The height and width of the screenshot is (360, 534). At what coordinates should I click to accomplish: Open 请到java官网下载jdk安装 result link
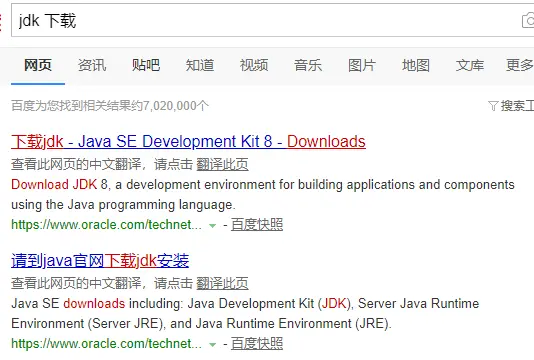coord(100,261)
